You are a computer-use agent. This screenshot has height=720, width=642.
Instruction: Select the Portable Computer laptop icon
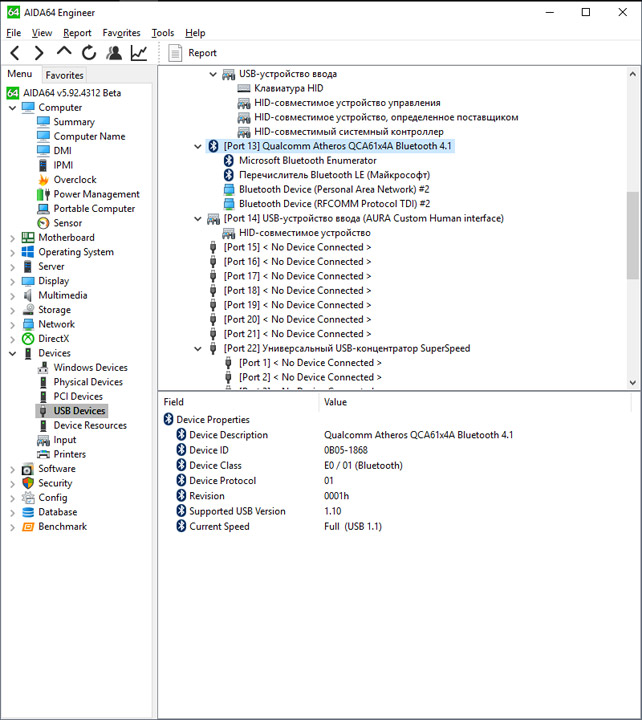pyautogui.click(x=43, y=208)
